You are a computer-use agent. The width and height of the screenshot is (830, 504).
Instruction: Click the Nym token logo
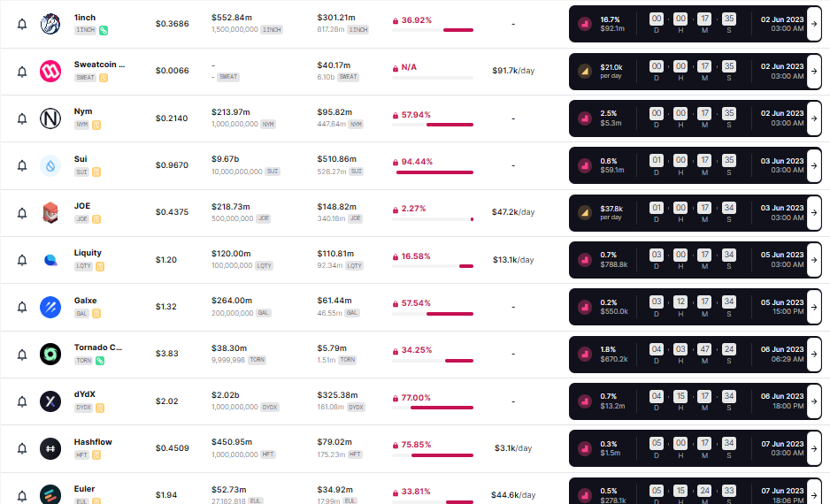pyautogui.click(x=50, y=118)
